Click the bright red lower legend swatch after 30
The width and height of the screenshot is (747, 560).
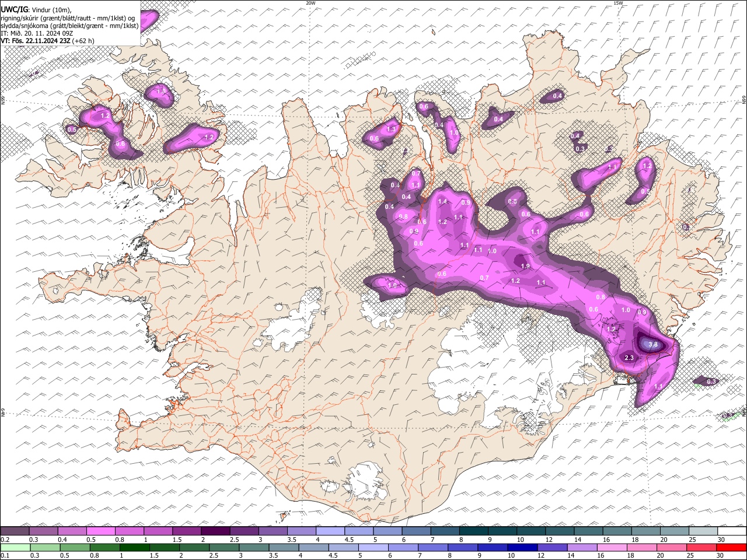(x=732, y=547)
